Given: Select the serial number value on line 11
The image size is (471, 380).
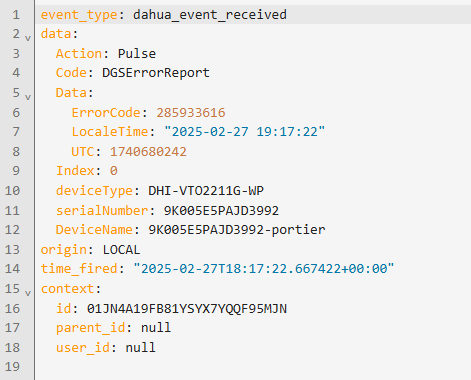Looking at the screenshot, I should [221, 211].
